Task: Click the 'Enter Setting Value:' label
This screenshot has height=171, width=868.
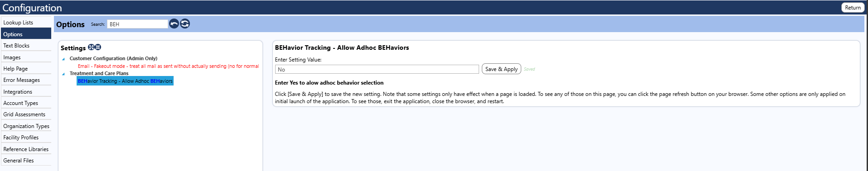Action: pos(298,60)
